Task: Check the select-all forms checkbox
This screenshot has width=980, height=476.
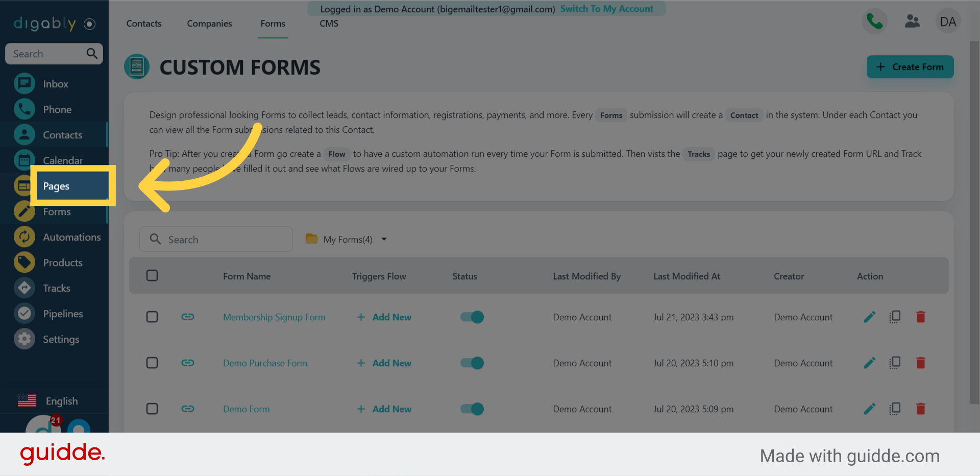Action: tap(152, 276)
